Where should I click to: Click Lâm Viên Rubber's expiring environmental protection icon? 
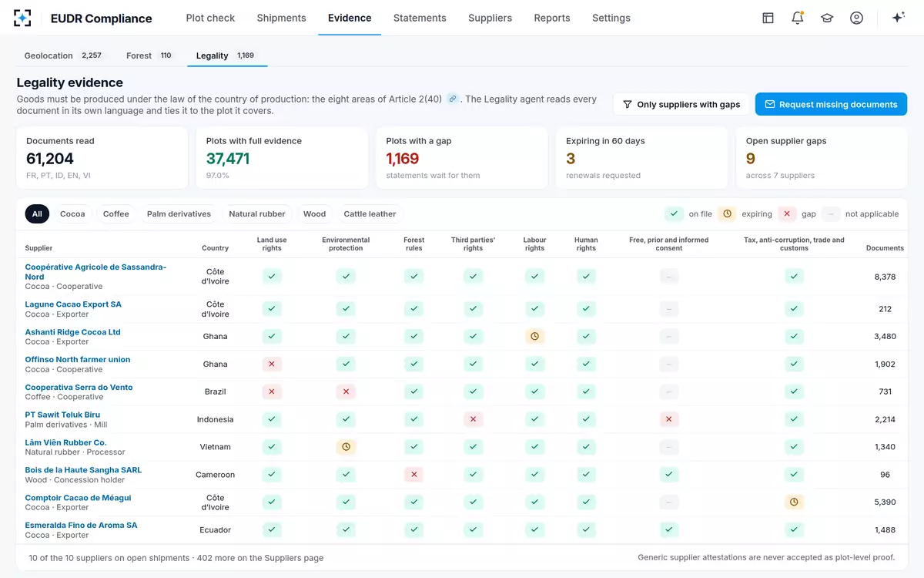(x=346, y=447)
